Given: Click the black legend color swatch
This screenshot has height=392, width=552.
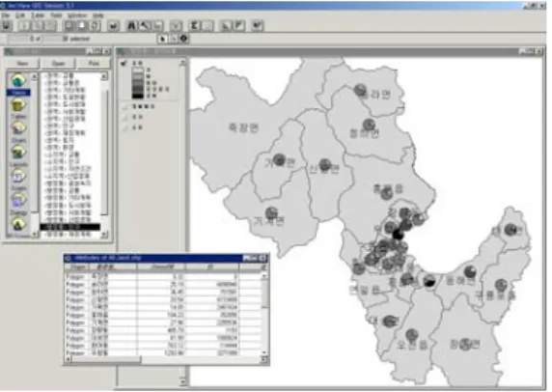Looking at the screenshot, I should click(x=138, y=96).
